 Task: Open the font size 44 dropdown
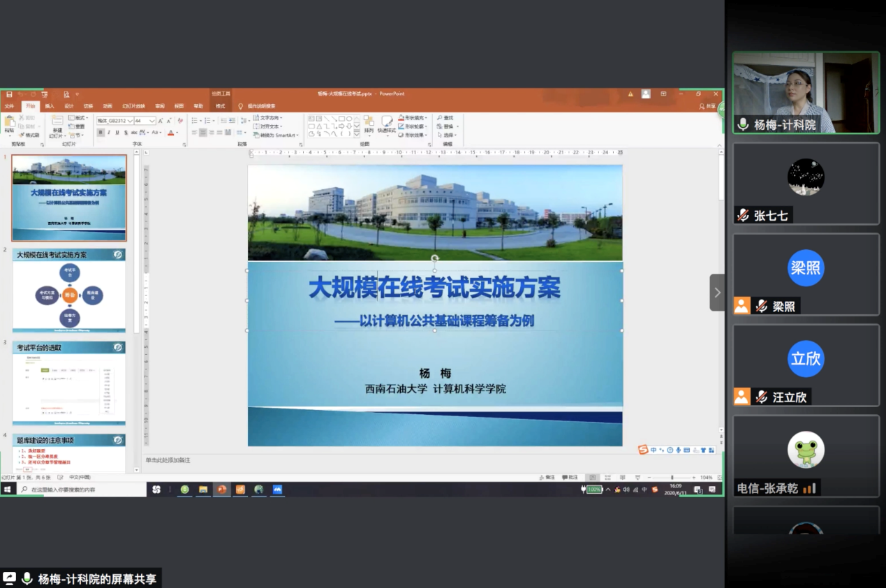click(152, 121)
